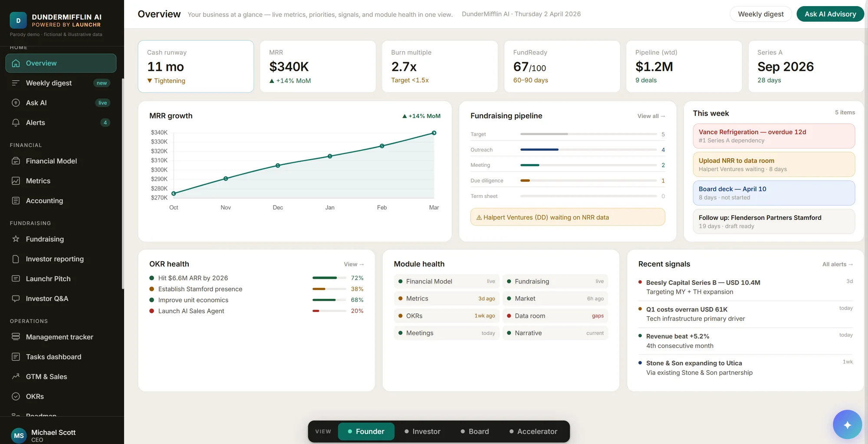Switch view to Board

474,431
